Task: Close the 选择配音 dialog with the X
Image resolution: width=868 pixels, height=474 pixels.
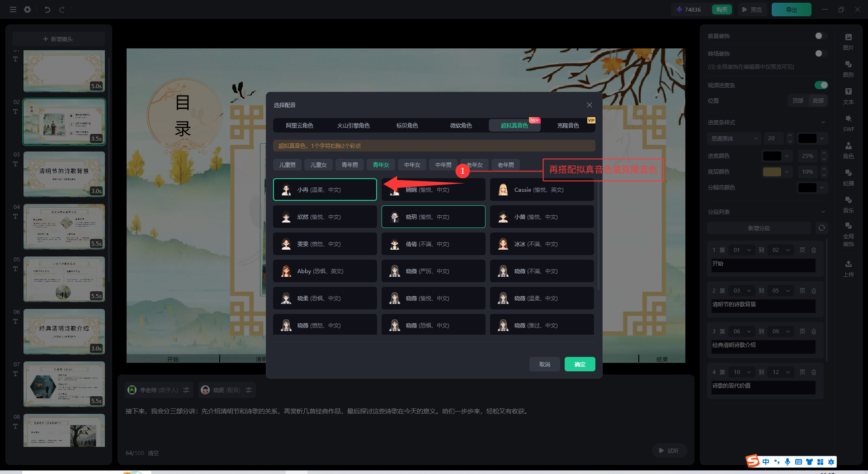Action: coord(589,105)
